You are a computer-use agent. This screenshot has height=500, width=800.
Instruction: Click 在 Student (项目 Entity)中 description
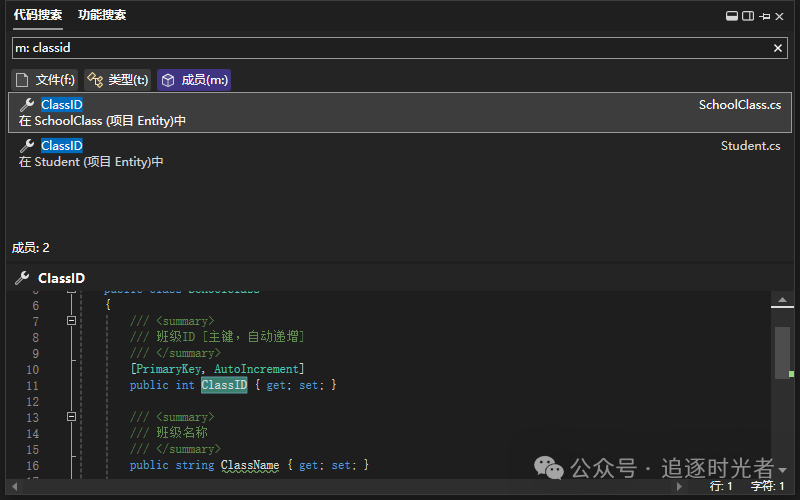[x=91, y=162]
